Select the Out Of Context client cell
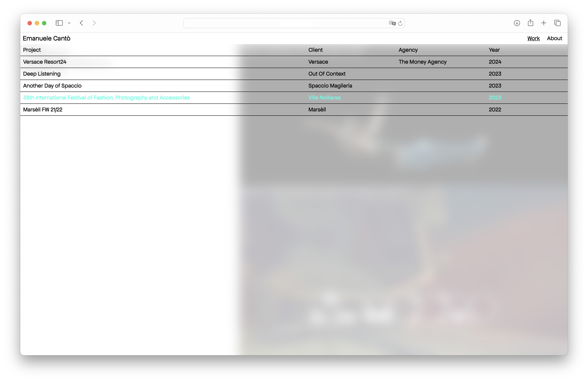This screenshot has height=382, width=588. pos(327,74)
